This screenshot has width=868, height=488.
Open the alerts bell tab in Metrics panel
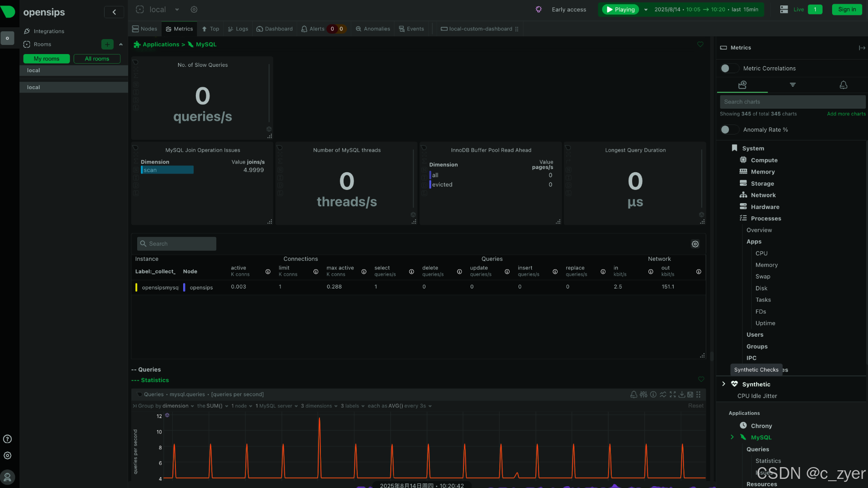pyautogui.click(x=843, y=85)
